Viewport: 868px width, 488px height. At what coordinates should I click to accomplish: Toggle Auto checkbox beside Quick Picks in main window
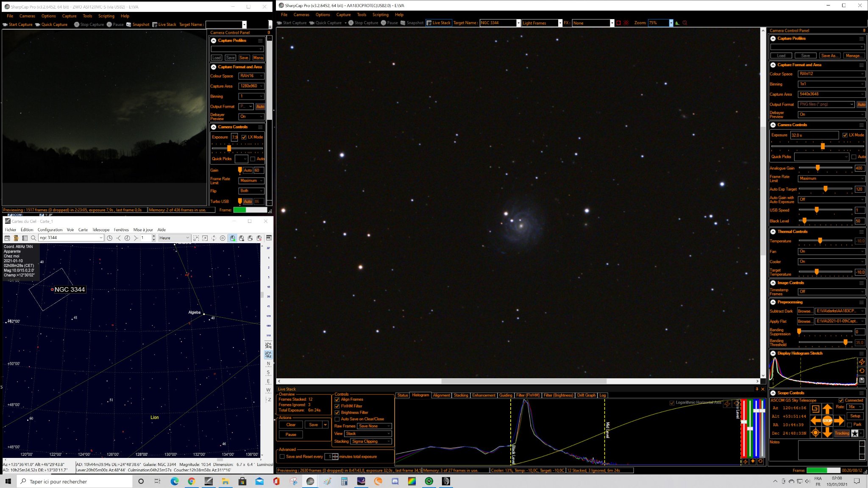click(x=854, y=157)
